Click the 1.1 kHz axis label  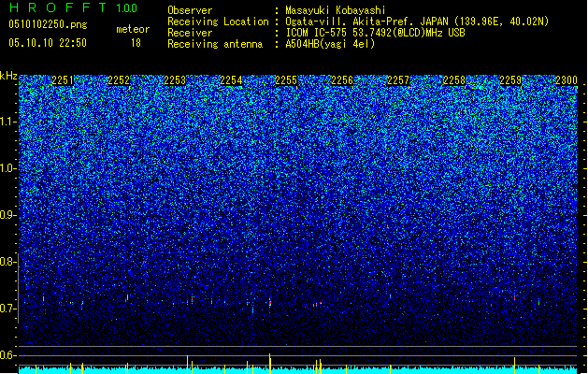point(8,122)
